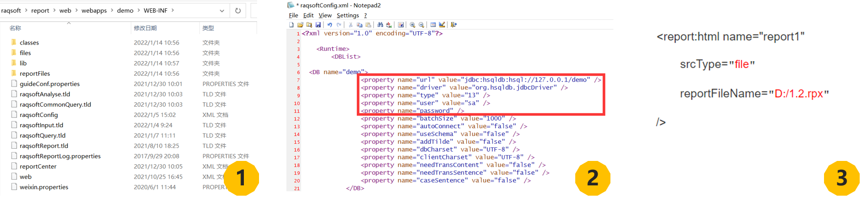
Task: Open the Settings menu in Notepad2
Action: [348, 15]
